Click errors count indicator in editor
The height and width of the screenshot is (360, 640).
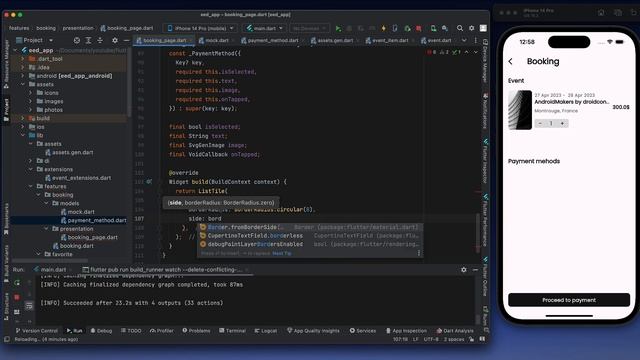(x=431, y=52)
